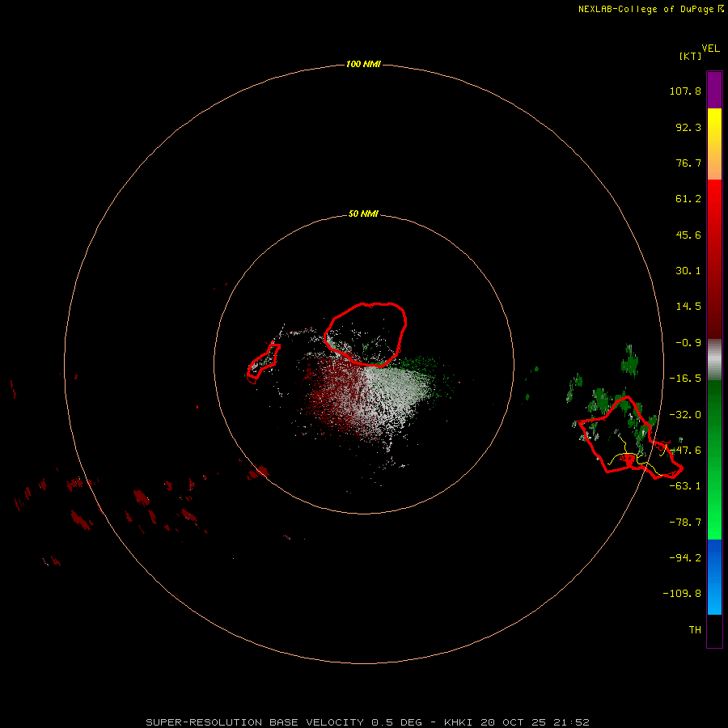
Task: Click the -47.6 velocity scale value
Action: click(685, 451)
